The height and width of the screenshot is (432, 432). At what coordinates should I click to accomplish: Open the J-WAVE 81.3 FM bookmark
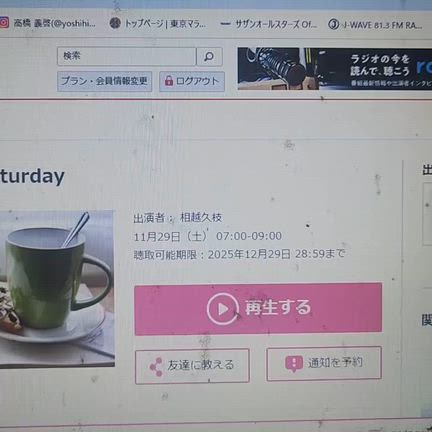[375, 25]
